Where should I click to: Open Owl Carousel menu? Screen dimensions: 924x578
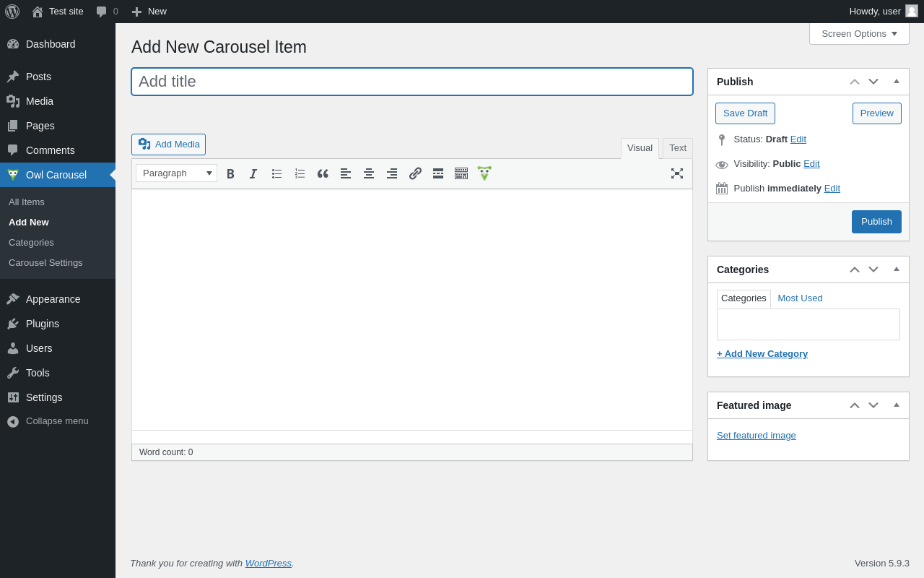58,175
